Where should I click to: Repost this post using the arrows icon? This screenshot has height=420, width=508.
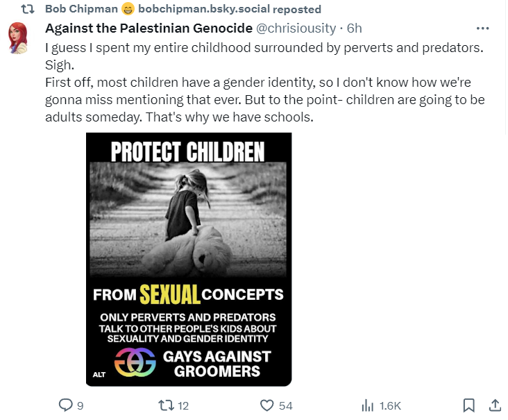[164, 405]
